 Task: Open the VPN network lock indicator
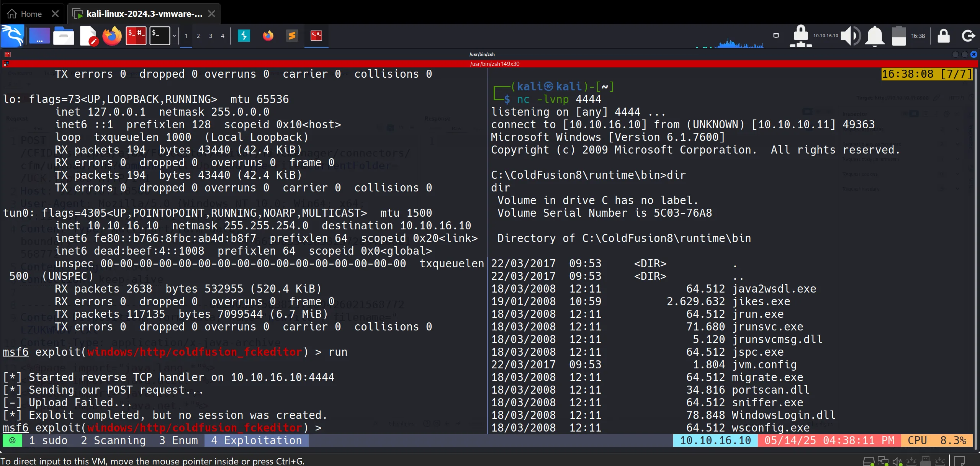(x=800, y=36)
